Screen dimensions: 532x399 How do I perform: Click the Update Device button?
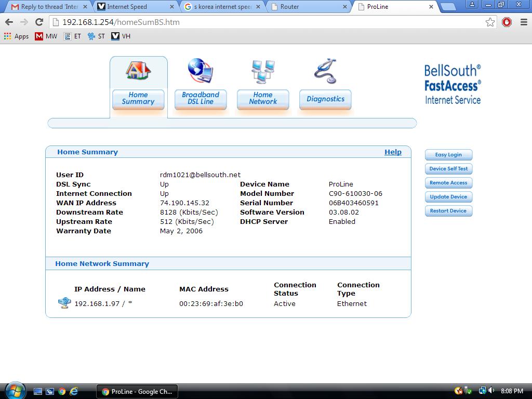[x=448, y=197]
